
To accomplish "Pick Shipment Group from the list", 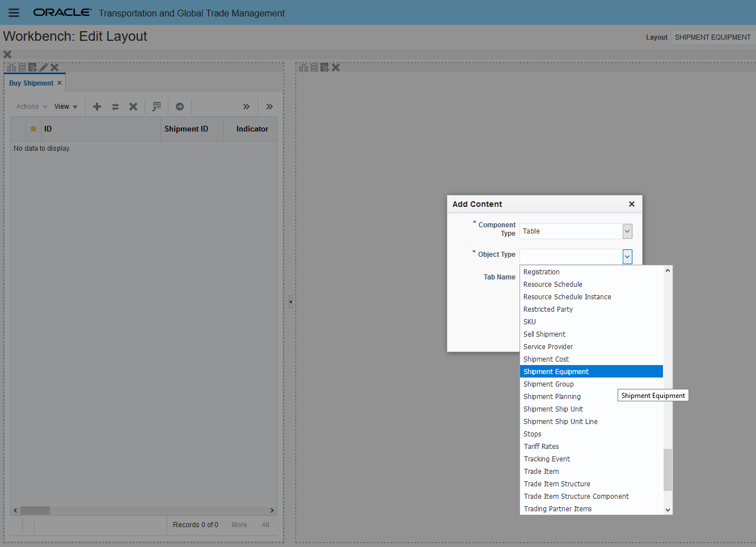I will point(592,384).
